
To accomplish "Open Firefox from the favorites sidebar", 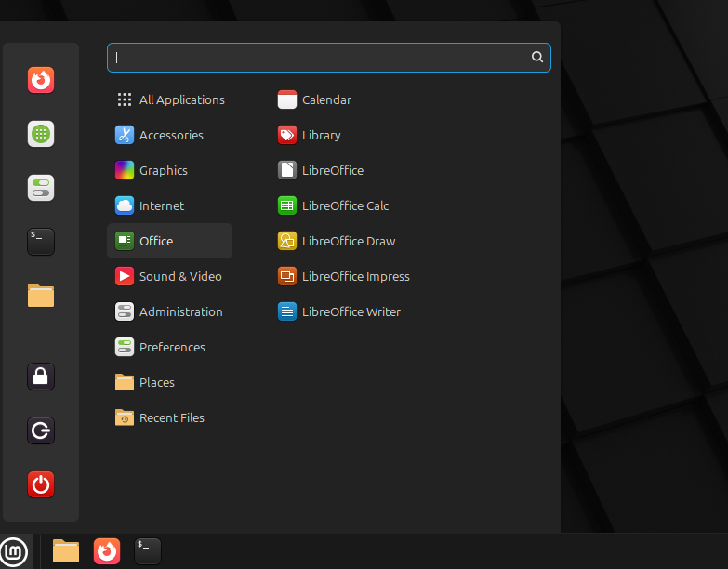I will [41, 80].
